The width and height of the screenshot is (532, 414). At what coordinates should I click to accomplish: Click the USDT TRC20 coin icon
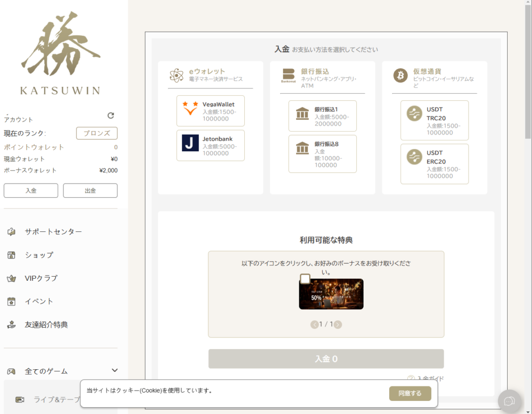coord(414,113)
